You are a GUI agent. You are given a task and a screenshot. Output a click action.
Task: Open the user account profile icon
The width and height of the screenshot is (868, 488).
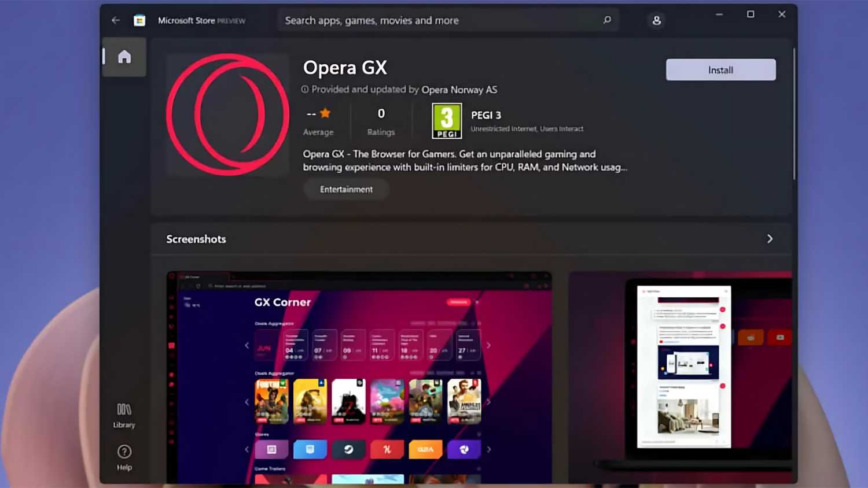tap(656, 20)
